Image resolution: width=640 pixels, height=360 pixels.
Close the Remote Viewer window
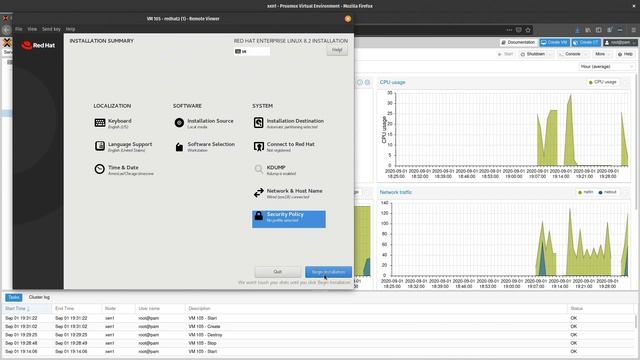click(x=348, y=19)
